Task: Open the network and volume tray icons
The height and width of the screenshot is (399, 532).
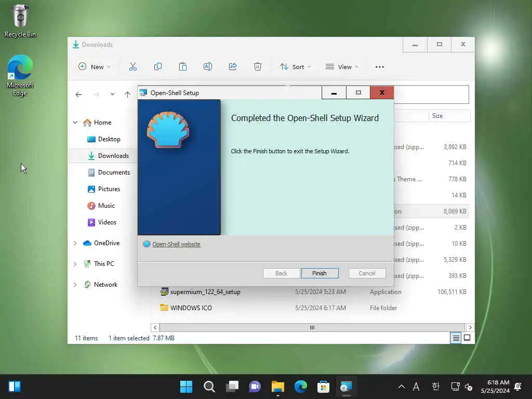Action: (462, 387)
